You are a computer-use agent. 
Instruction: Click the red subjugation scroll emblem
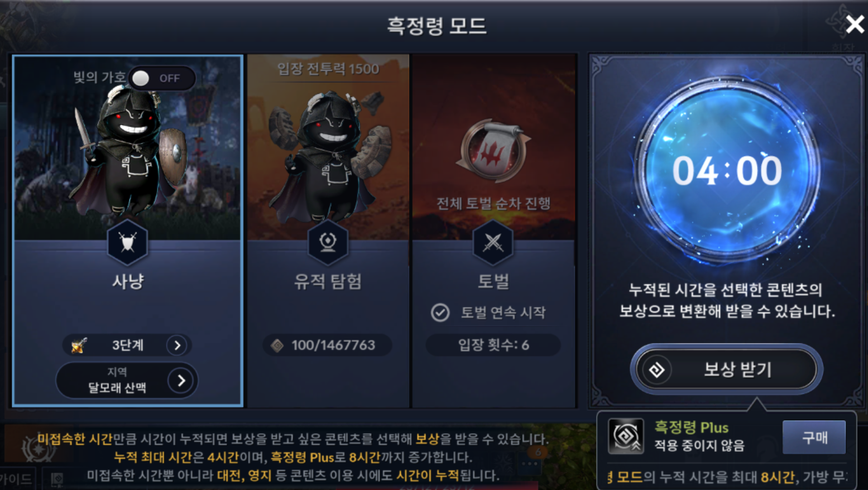pyautogui.click(x=493, y=151)
